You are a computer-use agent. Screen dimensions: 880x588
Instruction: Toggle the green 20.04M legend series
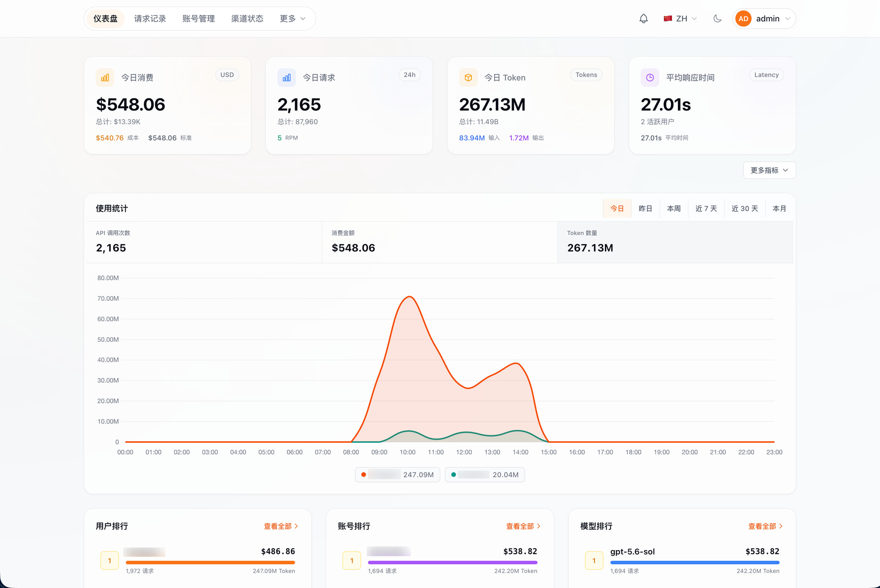(x=485, y=475)
